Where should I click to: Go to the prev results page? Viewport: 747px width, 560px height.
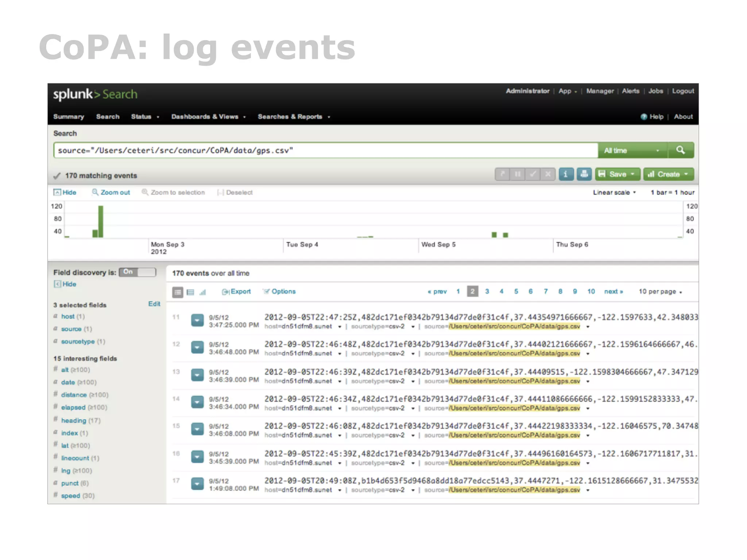[x=437, y=292]
